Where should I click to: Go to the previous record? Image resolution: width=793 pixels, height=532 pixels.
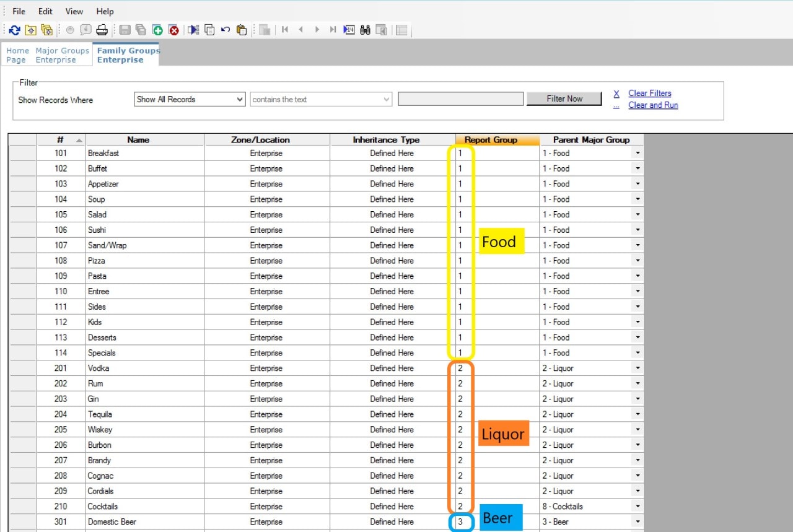pos(301,30)
